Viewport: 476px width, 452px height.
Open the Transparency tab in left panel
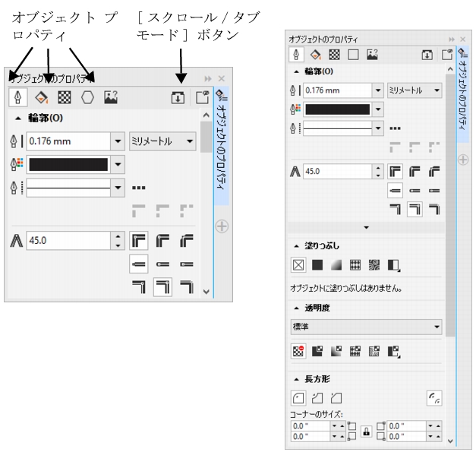tap(65, 97)
